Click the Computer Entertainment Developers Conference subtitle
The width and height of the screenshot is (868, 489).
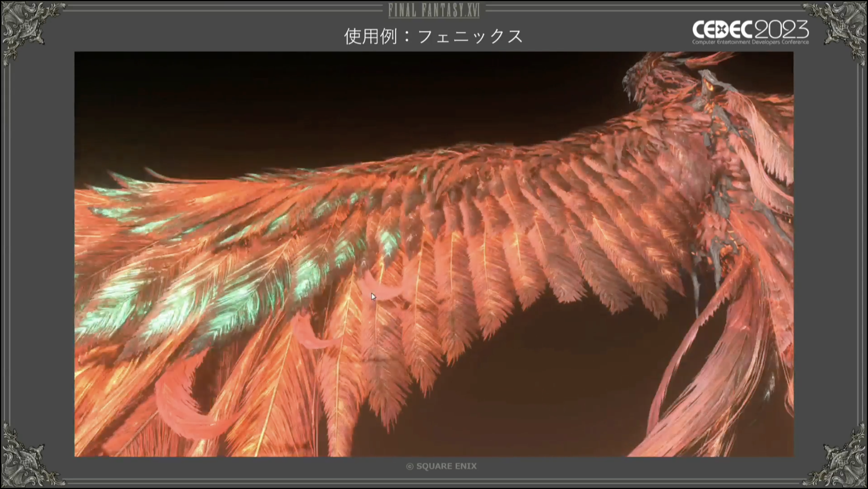[x=750, y=42]
